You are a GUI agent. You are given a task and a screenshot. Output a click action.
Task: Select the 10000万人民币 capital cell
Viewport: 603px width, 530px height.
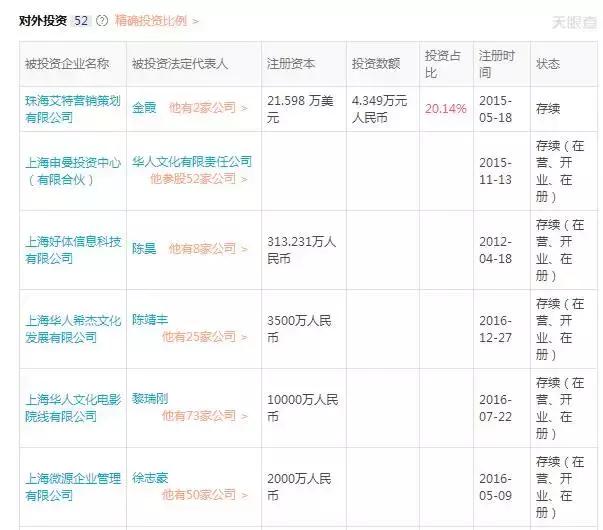(303, 408)
